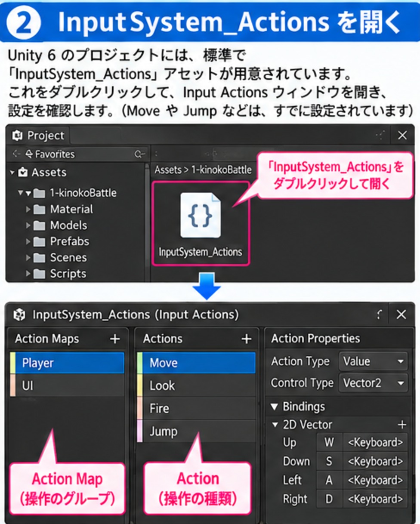
Task: Add a new Action Map with plus
Action: [x=115, y=339]
